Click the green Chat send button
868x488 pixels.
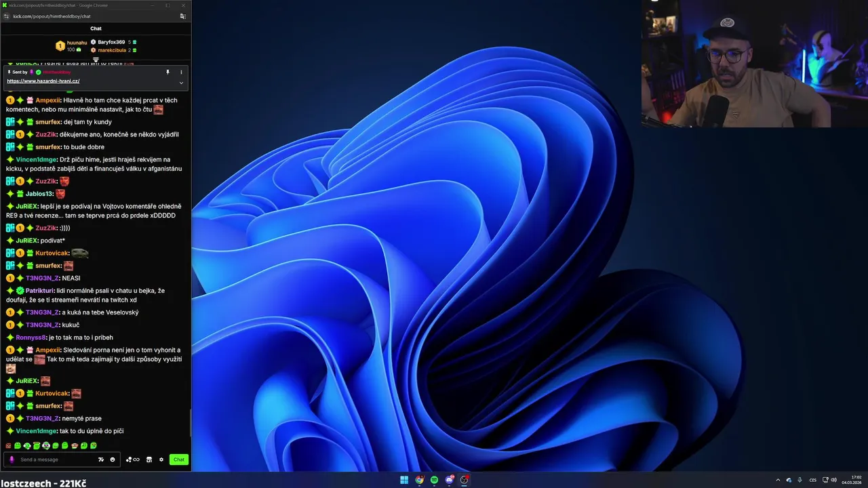click(178, 460)
